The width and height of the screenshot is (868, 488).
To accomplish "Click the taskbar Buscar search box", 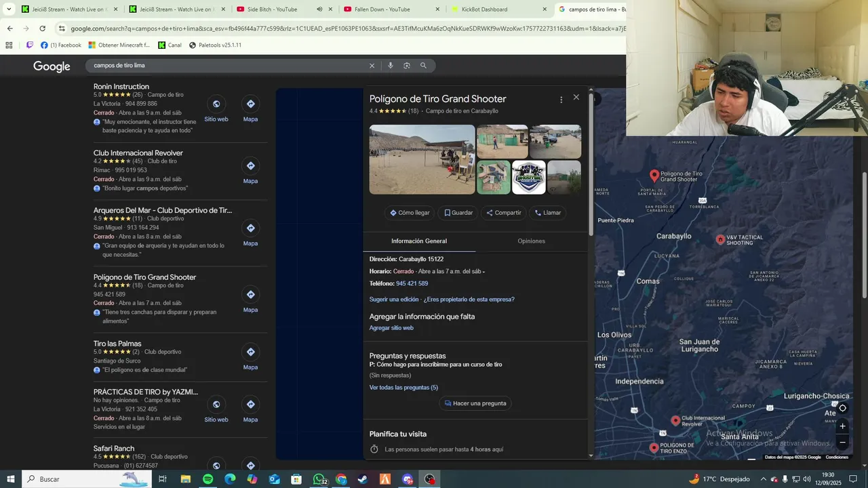I will tap(86, 479).
